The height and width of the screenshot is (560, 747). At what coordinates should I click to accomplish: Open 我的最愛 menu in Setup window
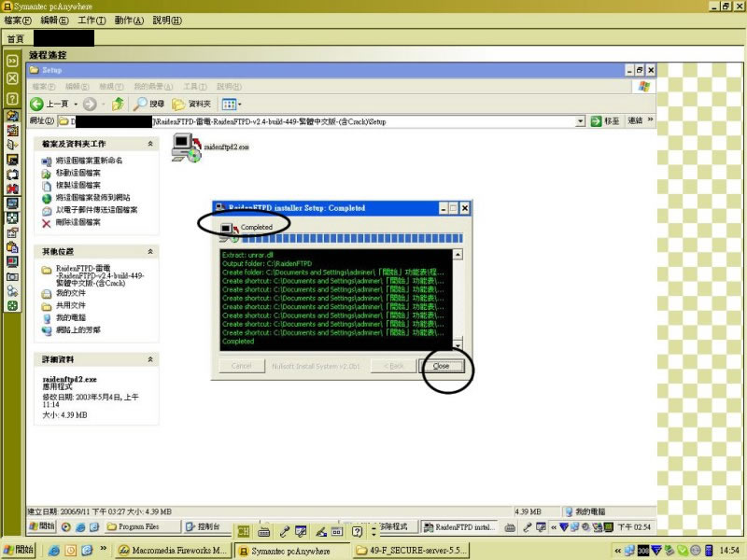click(153, 87)
